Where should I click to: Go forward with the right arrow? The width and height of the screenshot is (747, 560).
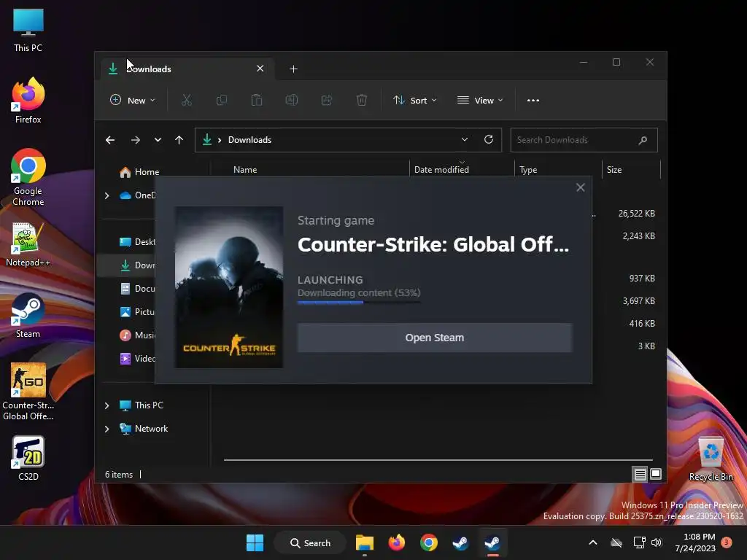135,140
